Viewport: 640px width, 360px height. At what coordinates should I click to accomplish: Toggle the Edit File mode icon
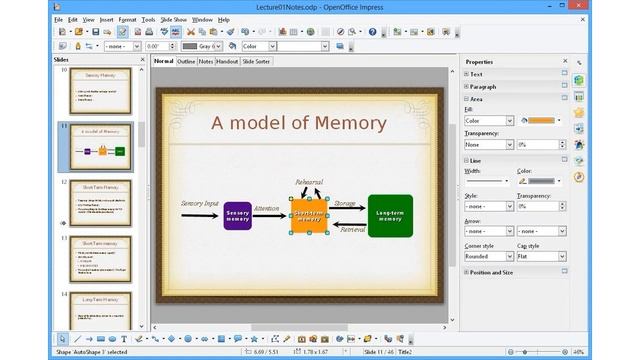[x=122, y=32]
